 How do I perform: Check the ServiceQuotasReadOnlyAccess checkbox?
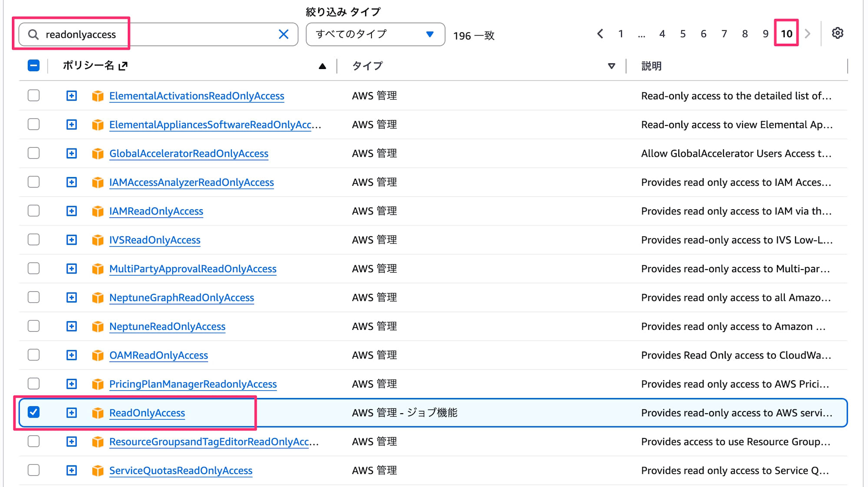[x=33, y=470]
